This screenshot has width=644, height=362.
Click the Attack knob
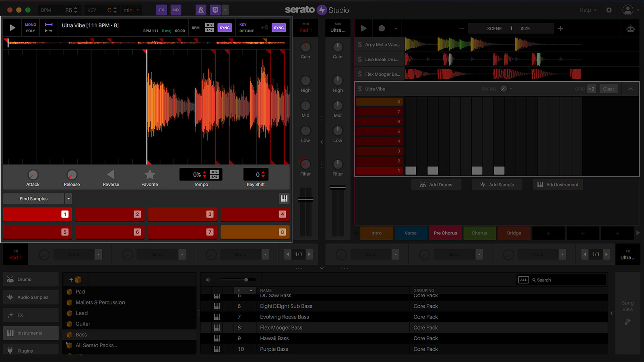[x=33, y=175]
